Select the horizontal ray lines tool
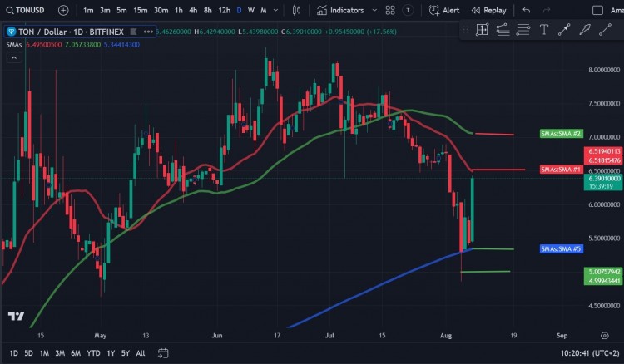 [503, 30]
